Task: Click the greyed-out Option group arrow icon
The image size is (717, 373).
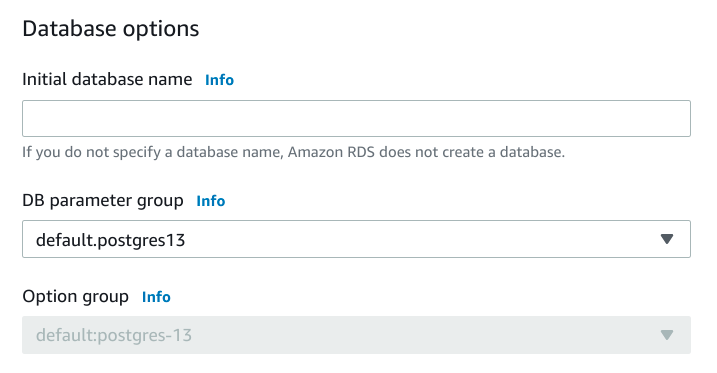Action: [x=667, y=335]
